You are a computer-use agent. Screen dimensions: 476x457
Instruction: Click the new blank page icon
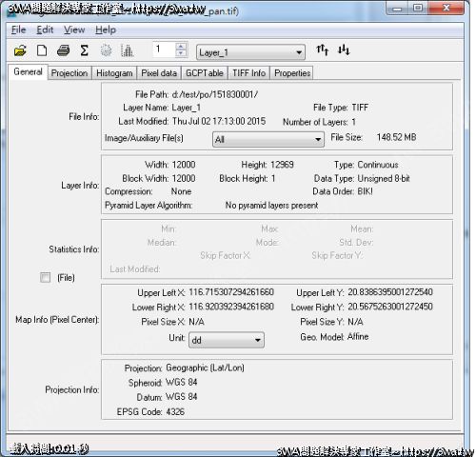coord(42,50)
